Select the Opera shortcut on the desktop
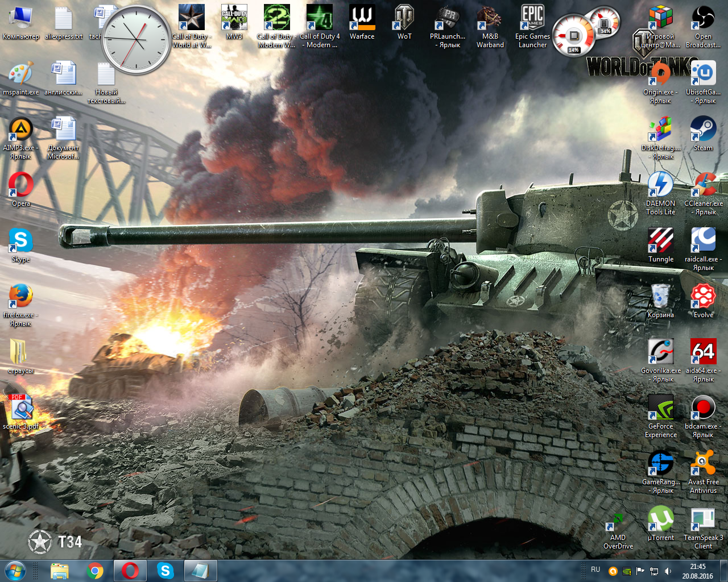Viewport: 728px width, 582px height. click(x=21, y=190)
